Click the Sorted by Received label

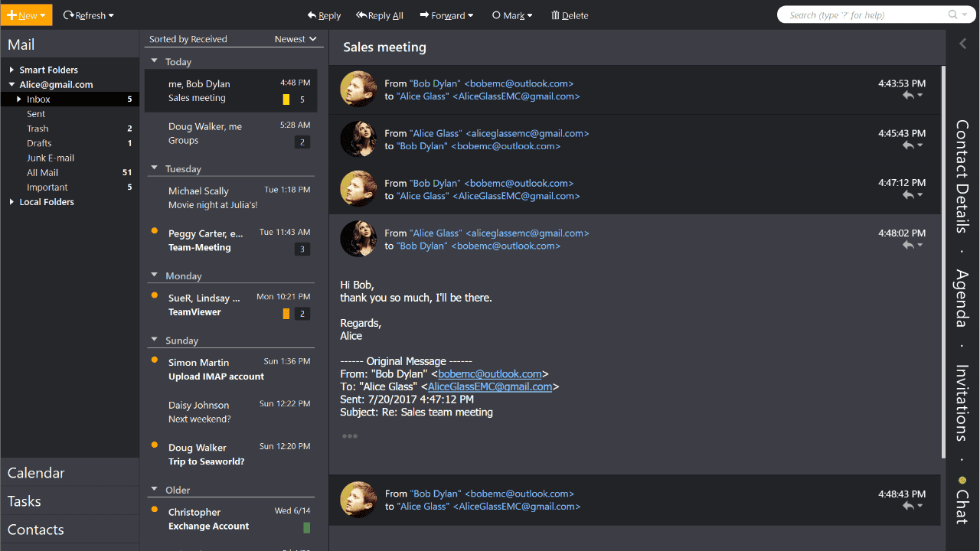point(188,39)
